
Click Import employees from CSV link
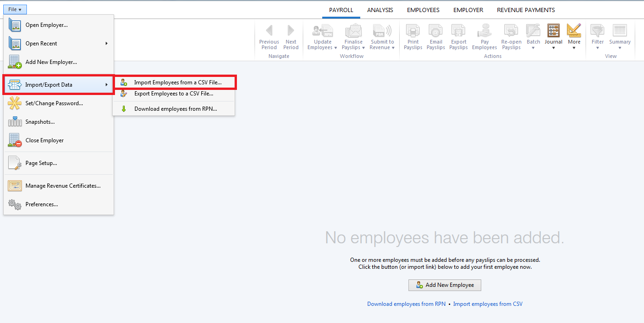pyautogui.click(x=488, y=304)
